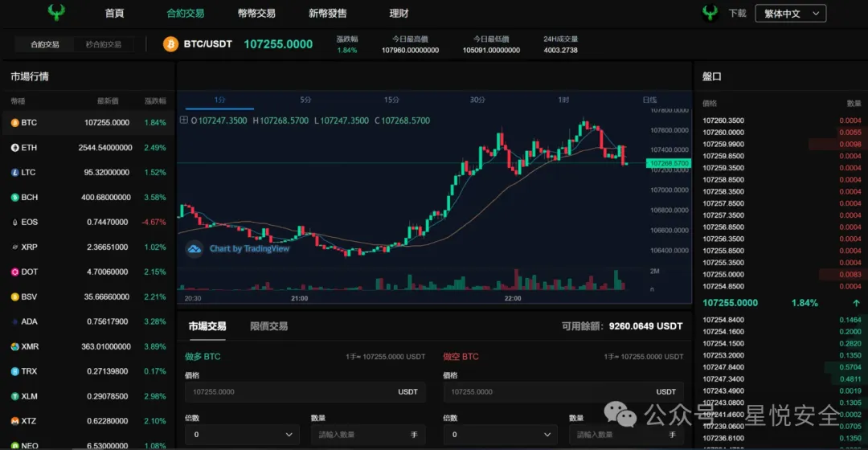Open the 繁体中文 language dropdown
Viewport: 868px width, 450px height.
[791, 14]
